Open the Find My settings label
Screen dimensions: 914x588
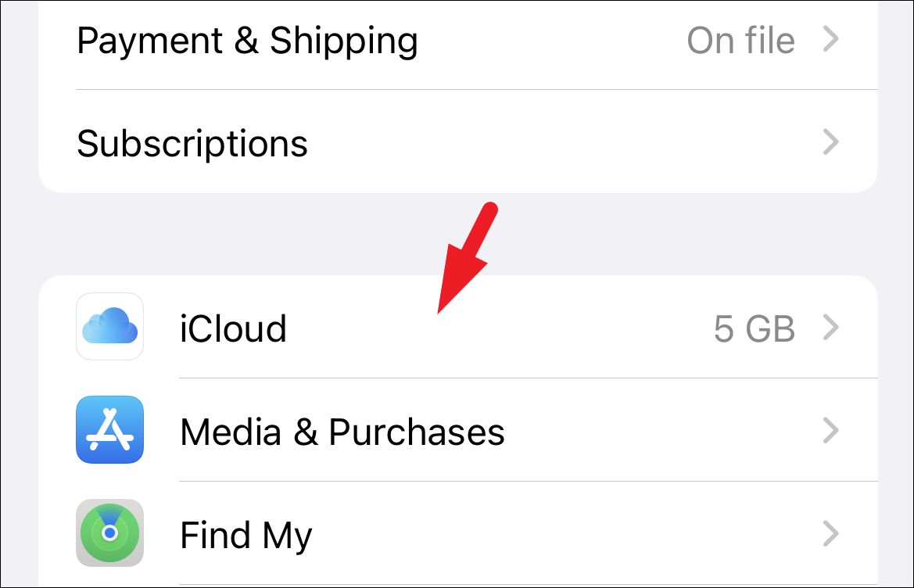pos(246,536)
